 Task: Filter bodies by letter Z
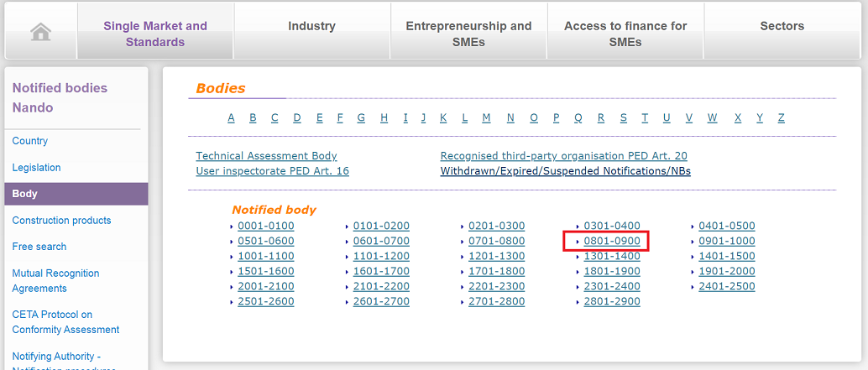[x=781, y=117]
